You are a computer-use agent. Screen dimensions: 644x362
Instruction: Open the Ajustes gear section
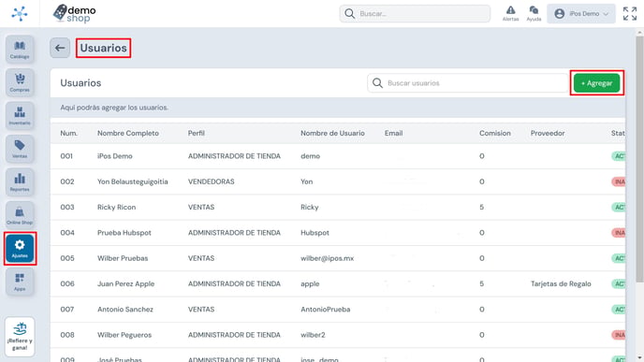point(20,248)
